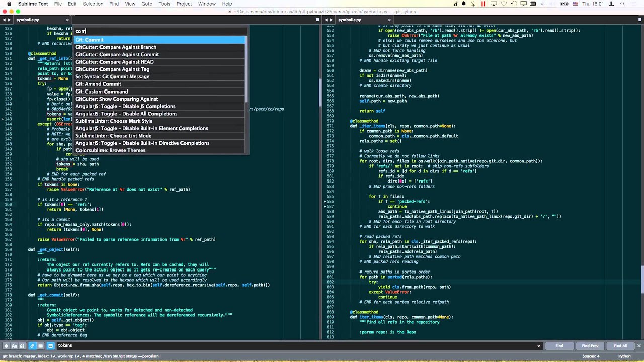Select 'GitGutter: Show Comparing Against'
644x362 pixels.
coord(159,99)
